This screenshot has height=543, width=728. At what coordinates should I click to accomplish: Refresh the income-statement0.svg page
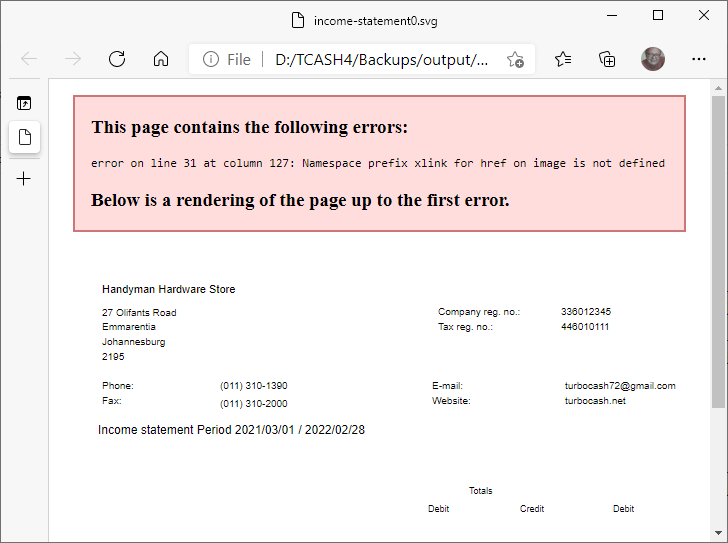click(117, 59)
